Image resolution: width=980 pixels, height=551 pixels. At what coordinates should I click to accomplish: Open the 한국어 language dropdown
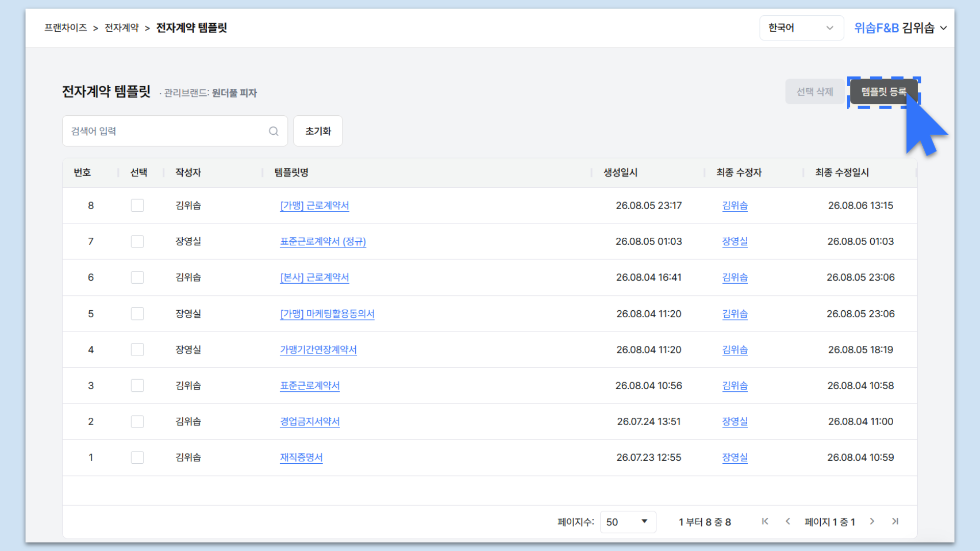coord(801,28)
